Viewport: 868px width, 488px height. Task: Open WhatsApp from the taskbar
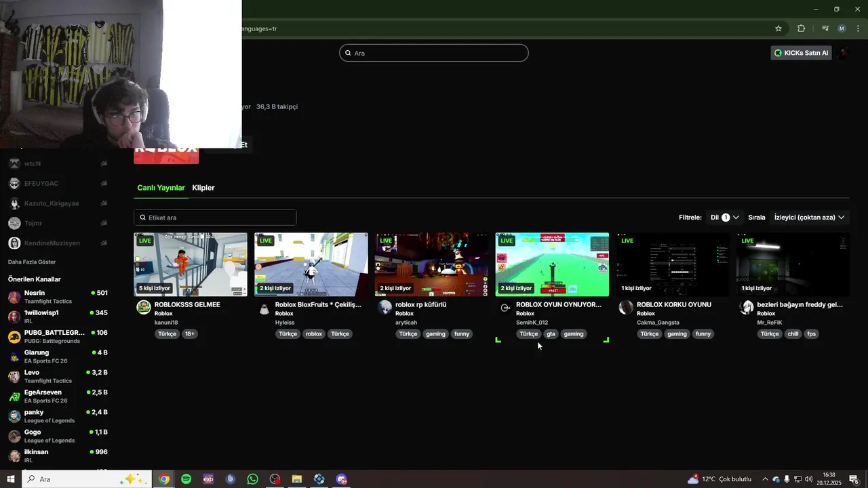tap(252, 479)
